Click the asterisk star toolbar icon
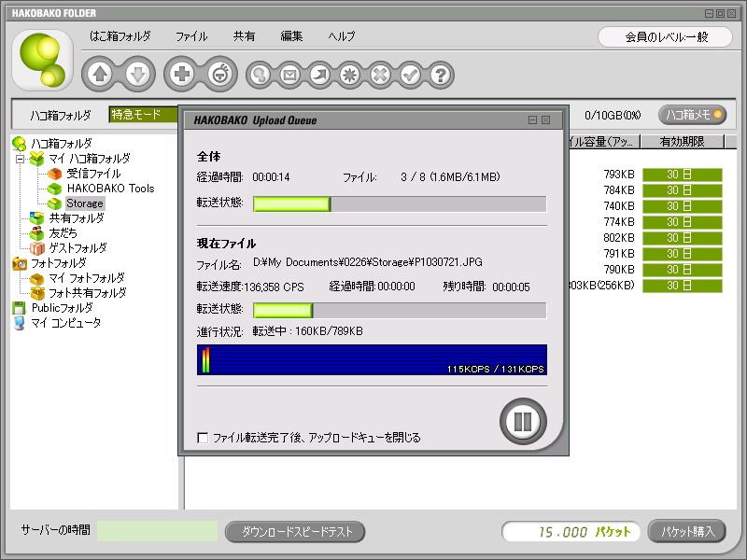The width and height of the screenshot is (747, 560). [x=350, y=75]
